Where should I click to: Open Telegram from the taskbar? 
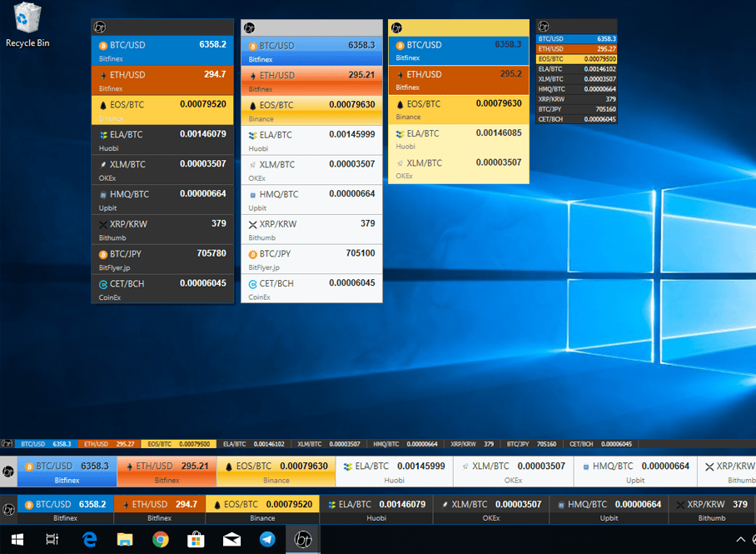(267, 539)
